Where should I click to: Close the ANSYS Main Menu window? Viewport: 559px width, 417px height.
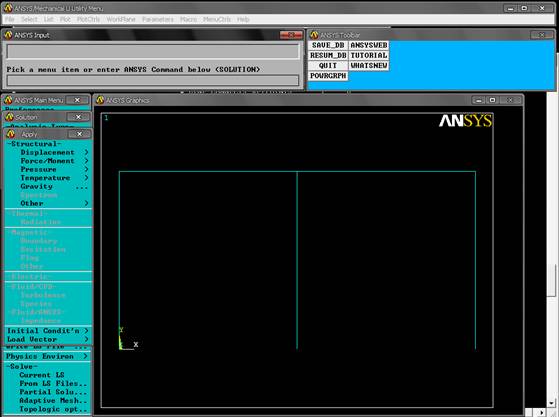click(77, 100)
